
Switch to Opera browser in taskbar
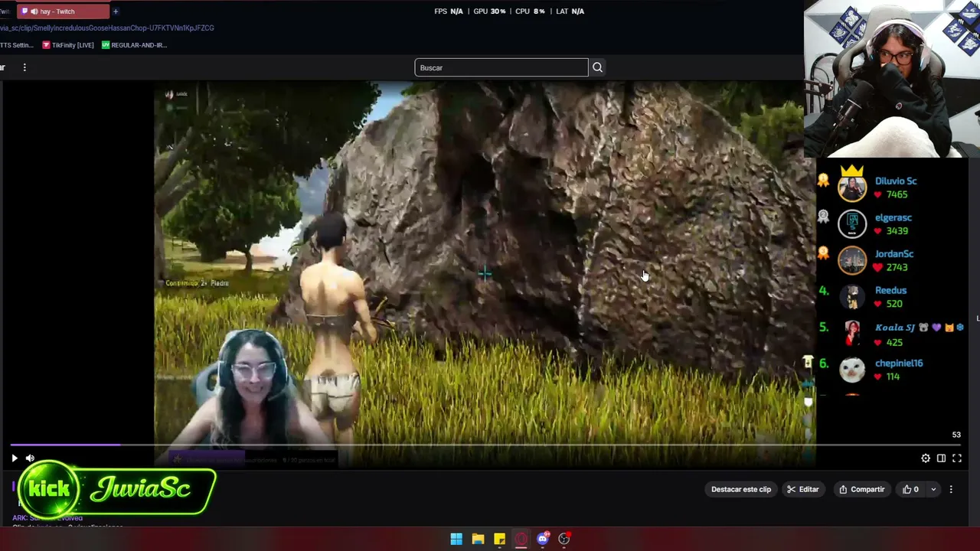(521, 539)
